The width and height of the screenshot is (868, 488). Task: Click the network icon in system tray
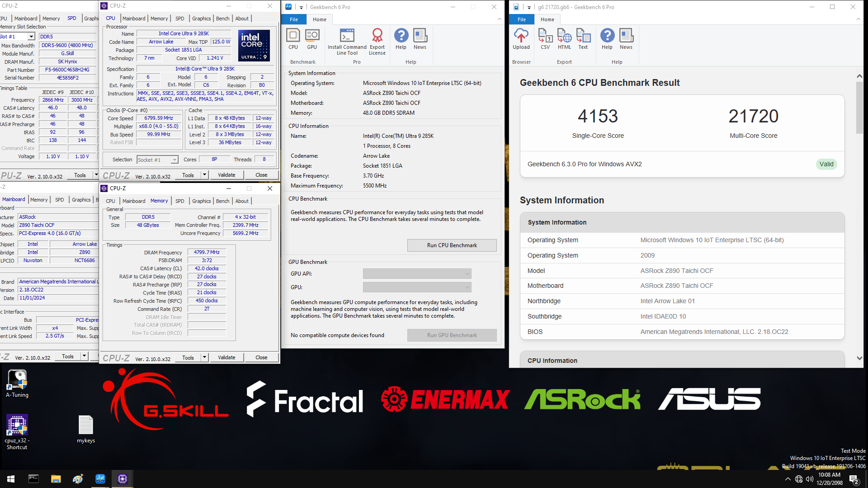[799, 479]
